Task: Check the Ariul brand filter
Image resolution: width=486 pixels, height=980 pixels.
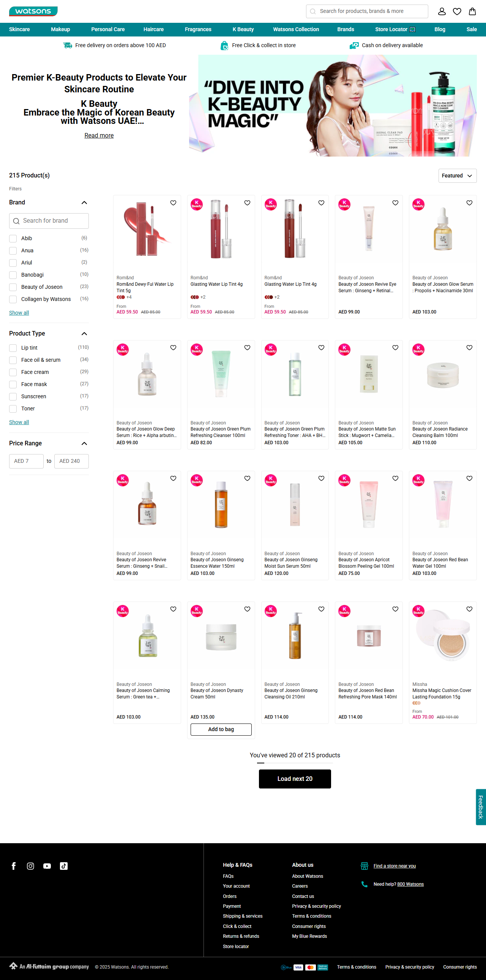Action: (13, 263)
